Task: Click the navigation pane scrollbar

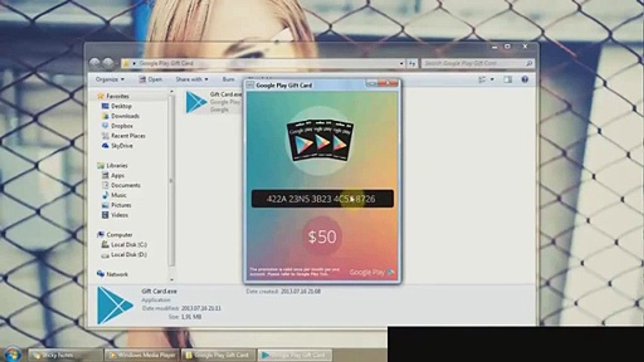Action: pyautogui.click(x=171, y=181)
